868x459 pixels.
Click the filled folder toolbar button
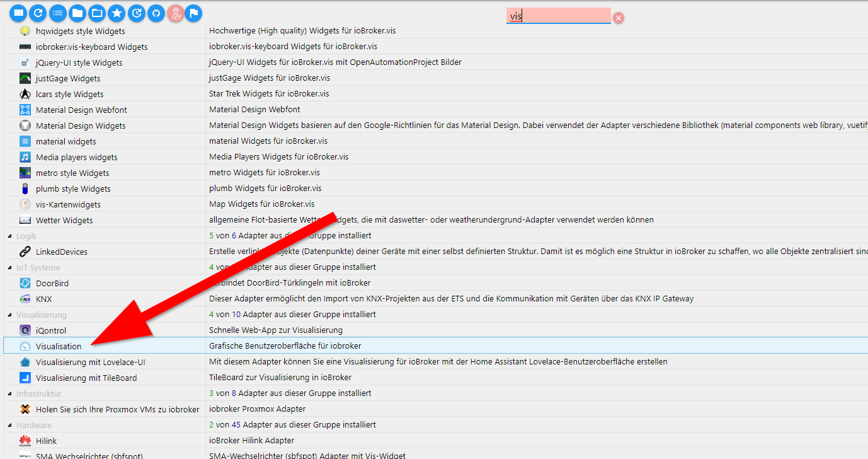(x=77, y=13)
